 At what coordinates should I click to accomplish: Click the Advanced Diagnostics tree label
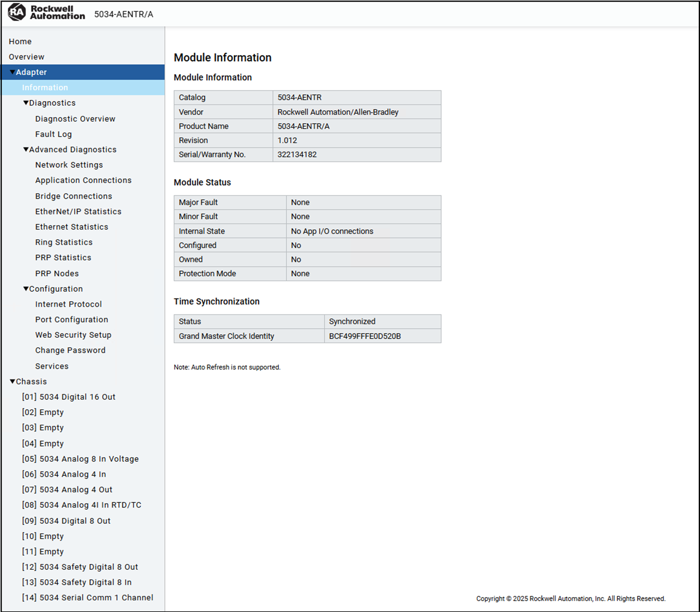coord(73,149)
